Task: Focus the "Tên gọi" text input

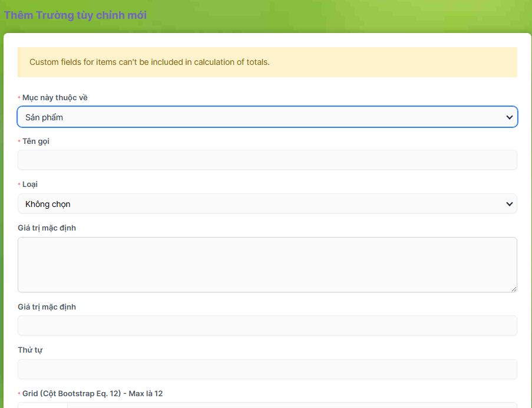Action: click(x=267, y=160)
